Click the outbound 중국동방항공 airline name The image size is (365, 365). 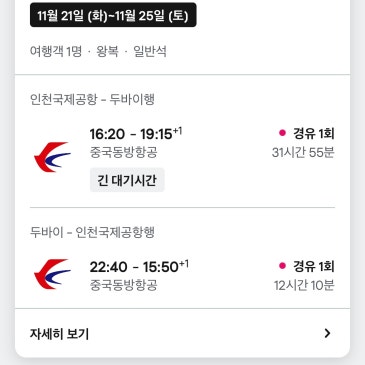pyautogui.click(x=123, y=152)
